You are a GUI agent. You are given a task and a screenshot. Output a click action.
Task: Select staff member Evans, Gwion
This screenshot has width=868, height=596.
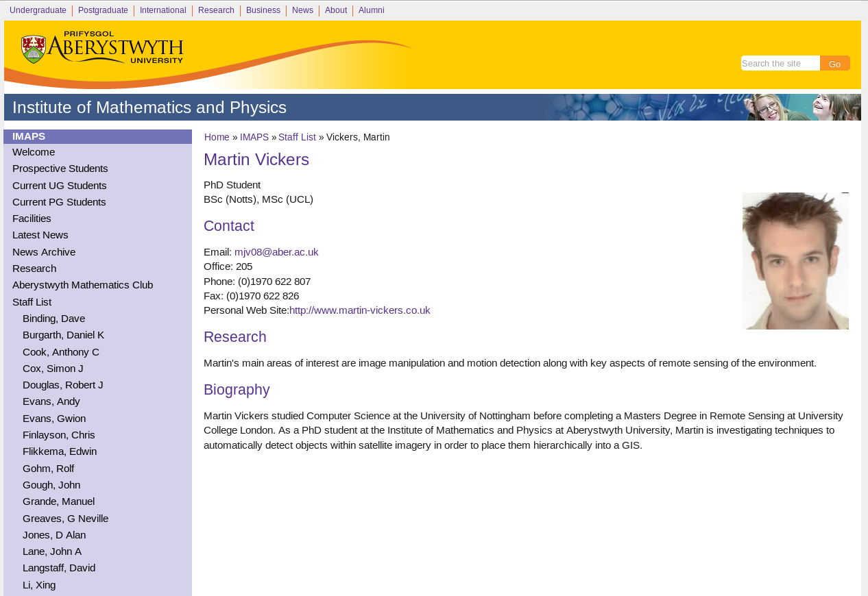click(x=54, y=419)
